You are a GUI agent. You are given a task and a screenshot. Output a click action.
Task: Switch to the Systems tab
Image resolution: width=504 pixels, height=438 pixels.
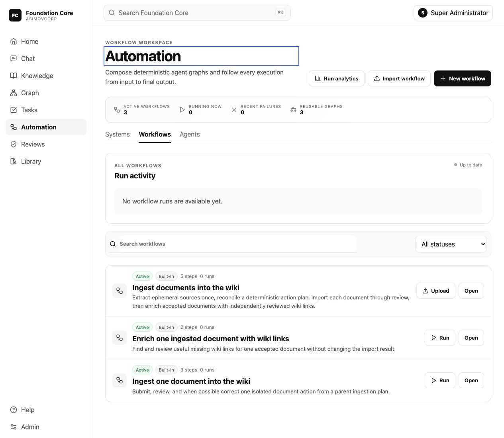(118, 135)
